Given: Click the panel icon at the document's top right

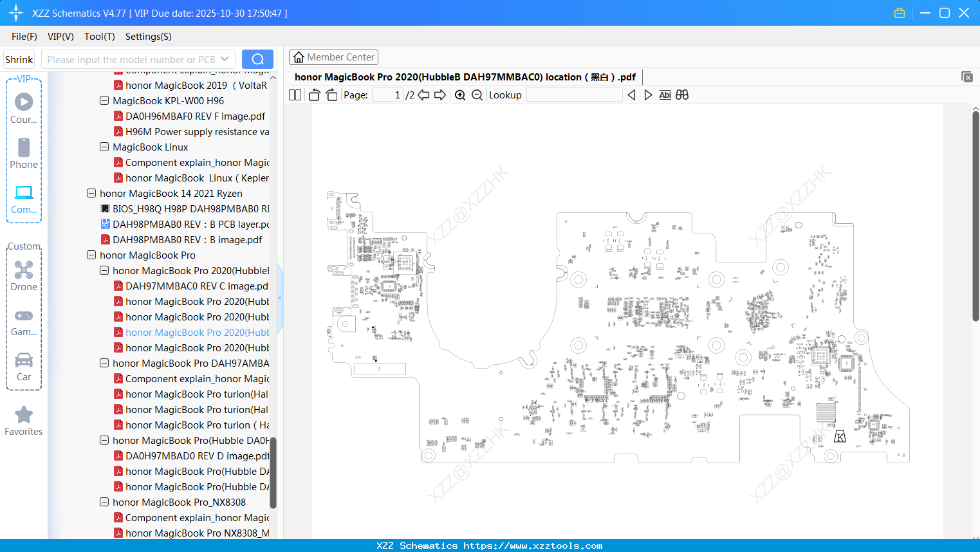Looking at the screenshot, I should [x=967, y=77].
